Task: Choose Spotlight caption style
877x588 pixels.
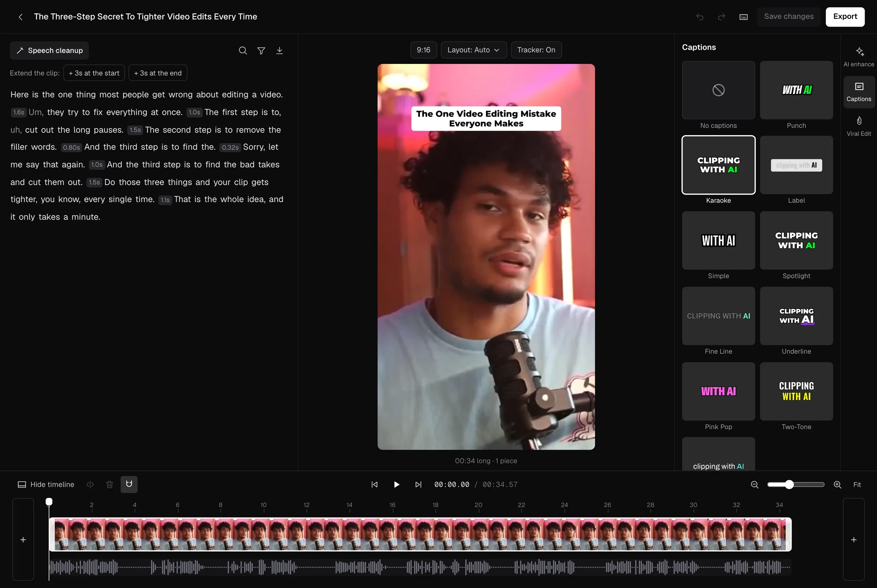Action: pos(796,240)
